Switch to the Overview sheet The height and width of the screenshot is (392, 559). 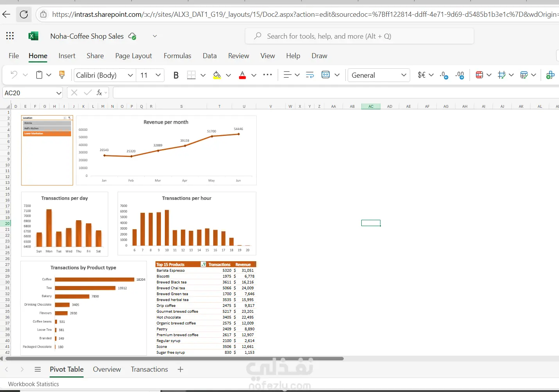click(x=107, y=369)
